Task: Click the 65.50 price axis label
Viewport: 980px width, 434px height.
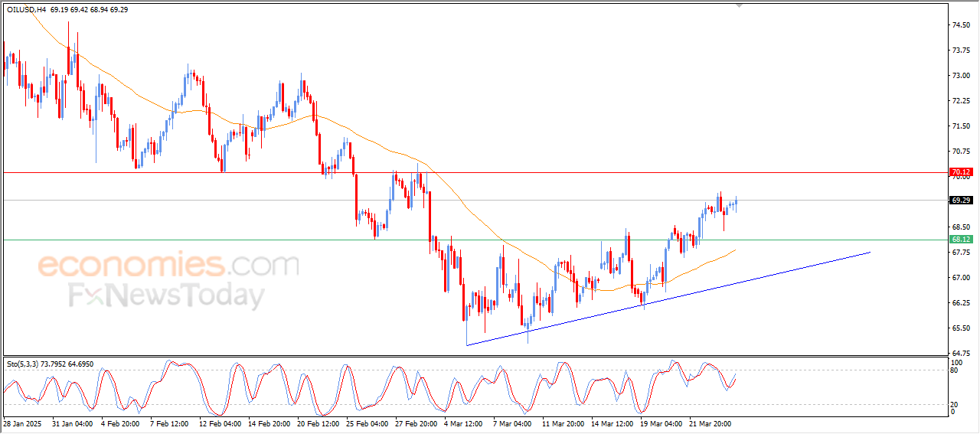Action: pos(962,328)
